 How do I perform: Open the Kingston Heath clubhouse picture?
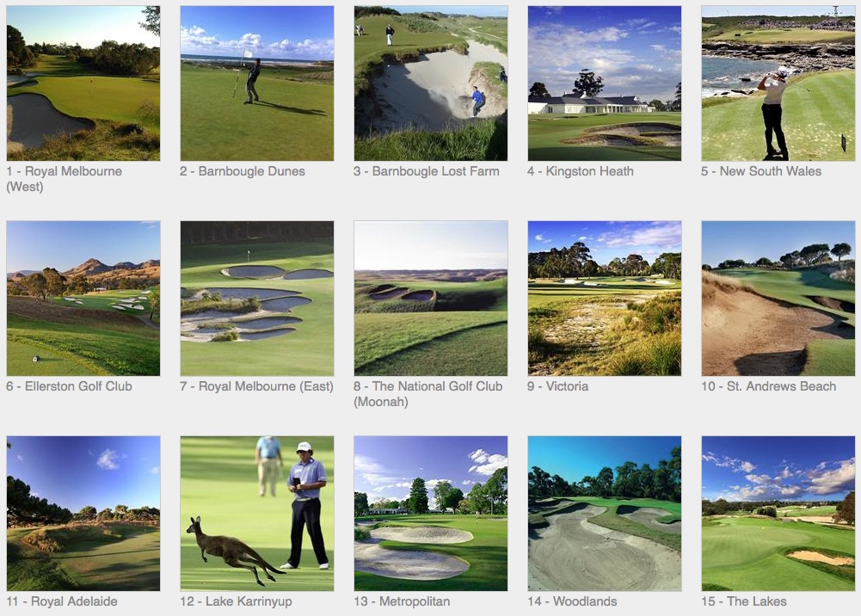(x=605, y=83)
